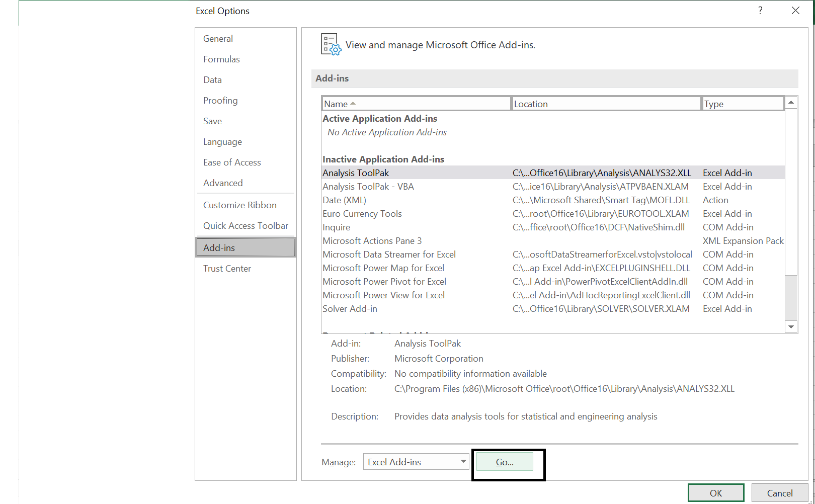The height and width of the screenshot is (504, 815).
Task: Select the Add-ins category
Action: point(246,247)
